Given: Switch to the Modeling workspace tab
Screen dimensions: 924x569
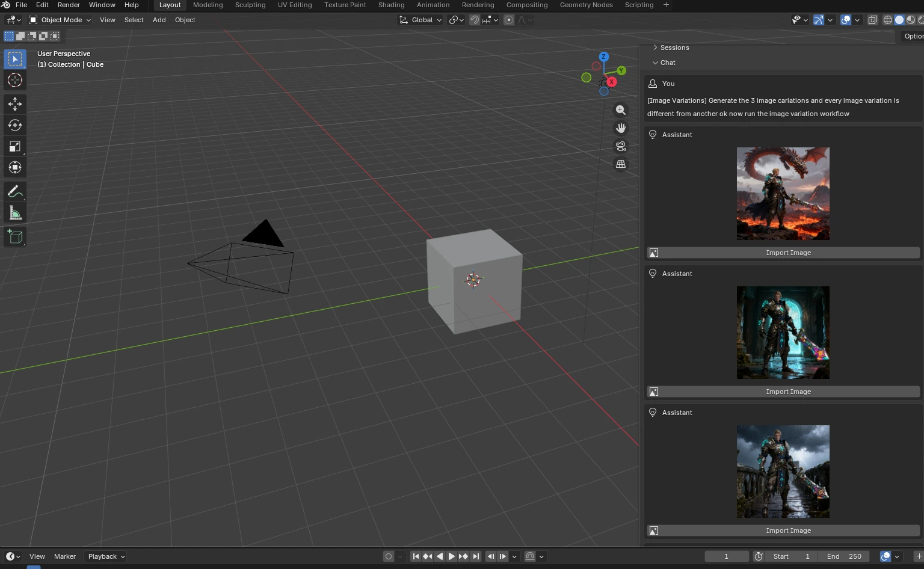Looking at the screenshot, I should pos(208,5).
